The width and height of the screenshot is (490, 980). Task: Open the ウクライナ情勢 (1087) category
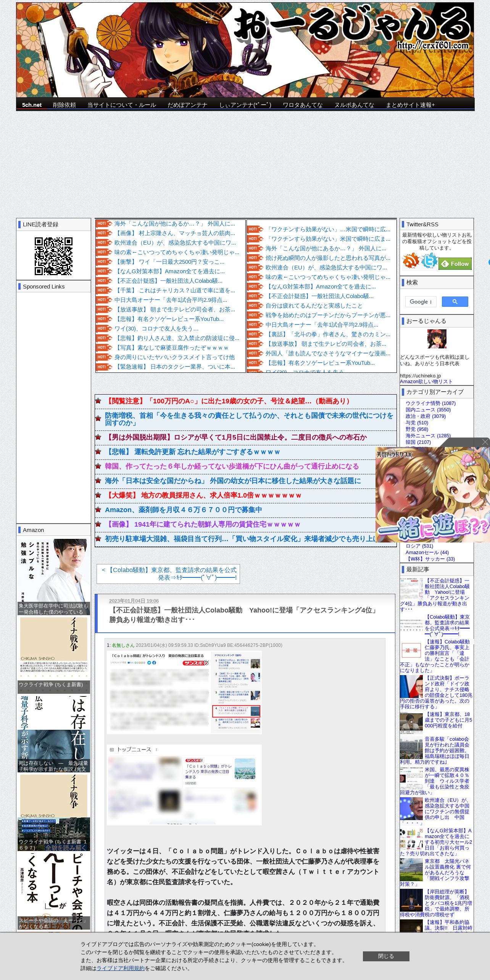430,403
